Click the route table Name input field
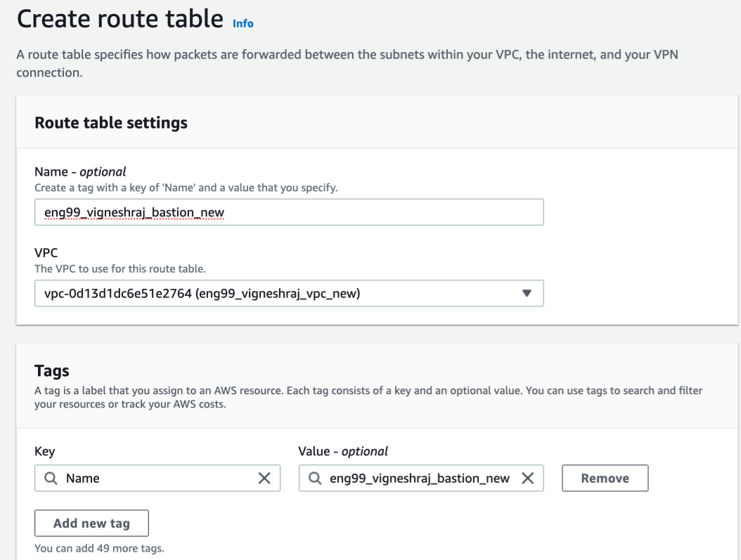 tap(288, 211)
